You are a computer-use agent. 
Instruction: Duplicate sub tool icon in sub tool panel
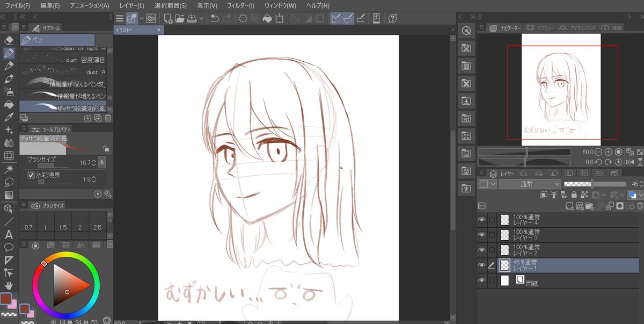(98, 118)
